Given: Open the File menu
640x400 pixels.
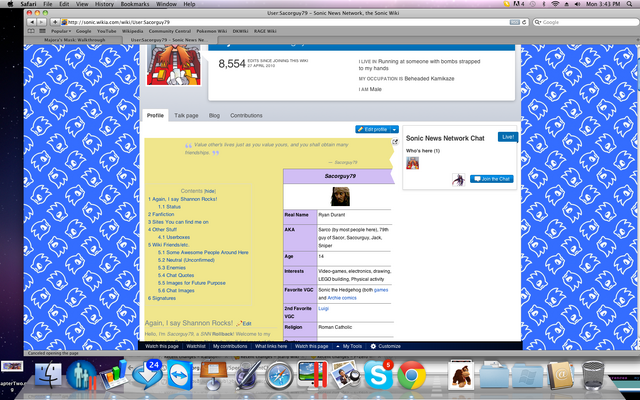Looking at the screenshot, I should point(48,4).
